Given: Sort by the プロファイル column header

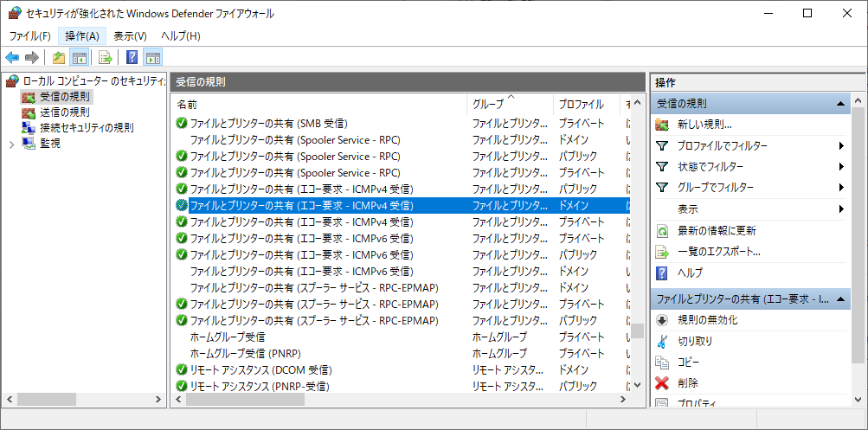Looking at the screenshot, I should (588, 104).
